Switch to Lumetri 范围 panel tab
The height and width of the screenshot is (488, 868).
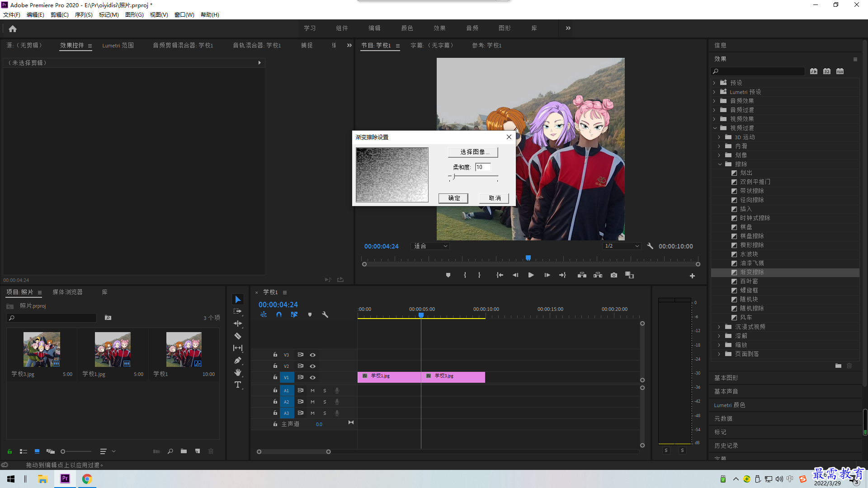118,45
